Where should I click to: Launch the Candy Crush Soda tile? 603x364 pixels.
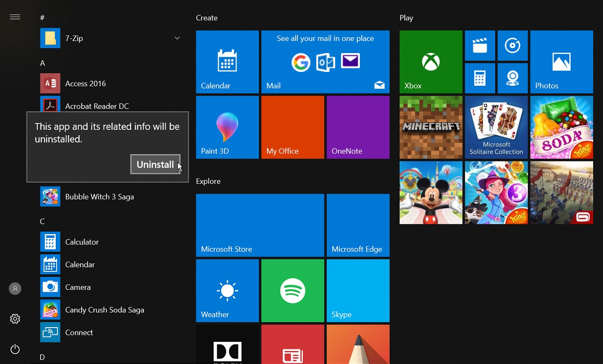pyautogui.click(x=562, y=127)
